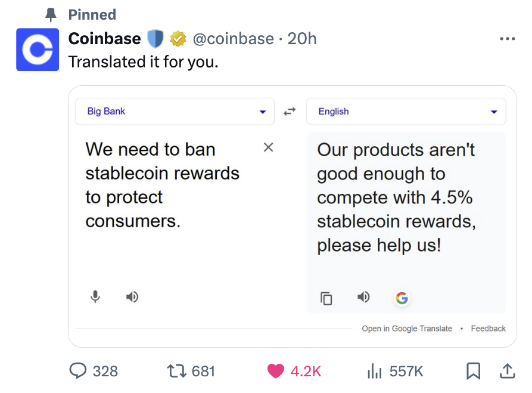
Task: Click the share upload icon
Action: coord(506,371)
